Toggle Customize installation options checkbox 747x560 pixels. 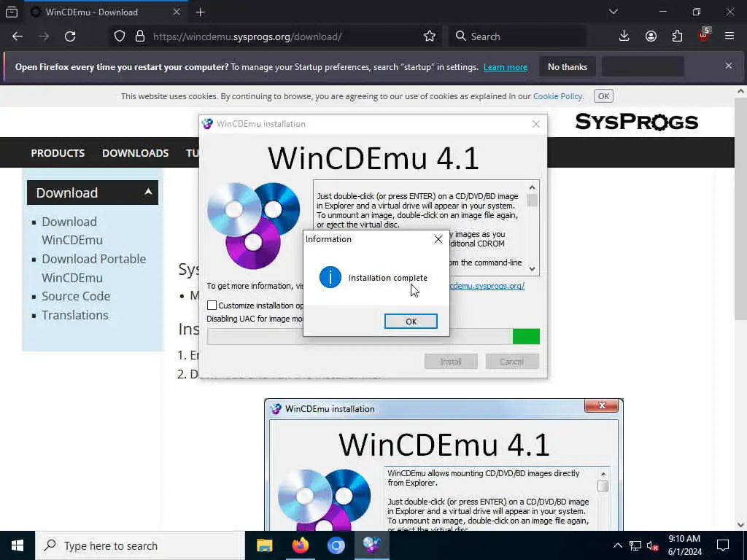click(x=212, y=306)
